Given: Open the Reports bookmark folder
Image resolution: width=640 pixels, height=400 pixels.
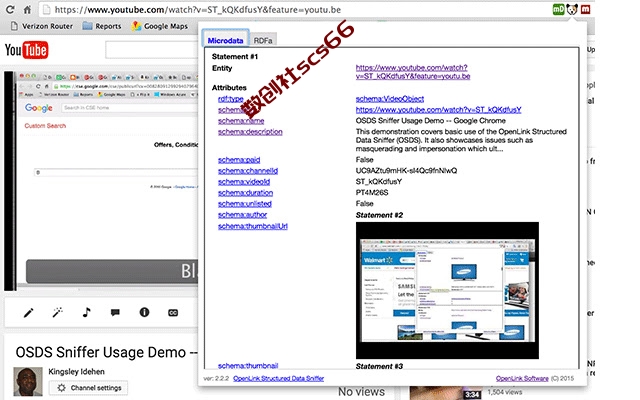Looking at the screenshot, I should 102,26.
